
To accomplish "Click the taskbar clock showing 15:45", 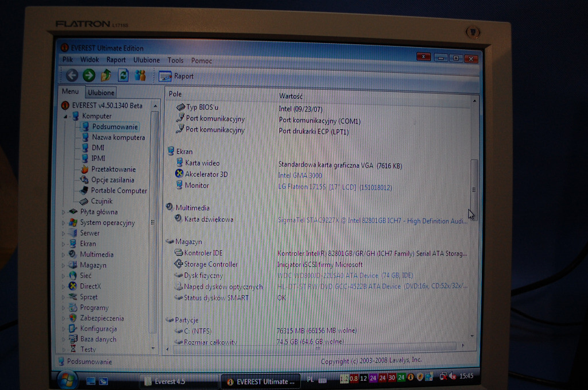I will (466, 376).
